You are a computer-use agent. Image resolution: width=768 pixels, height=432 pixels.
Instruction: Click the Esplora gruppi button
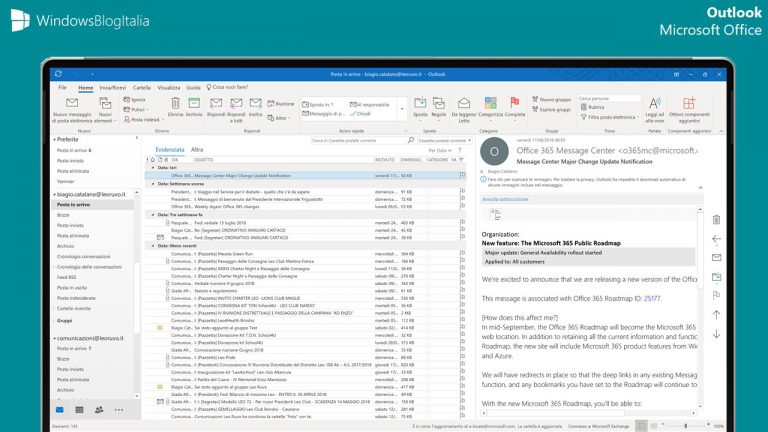point(551,110)
